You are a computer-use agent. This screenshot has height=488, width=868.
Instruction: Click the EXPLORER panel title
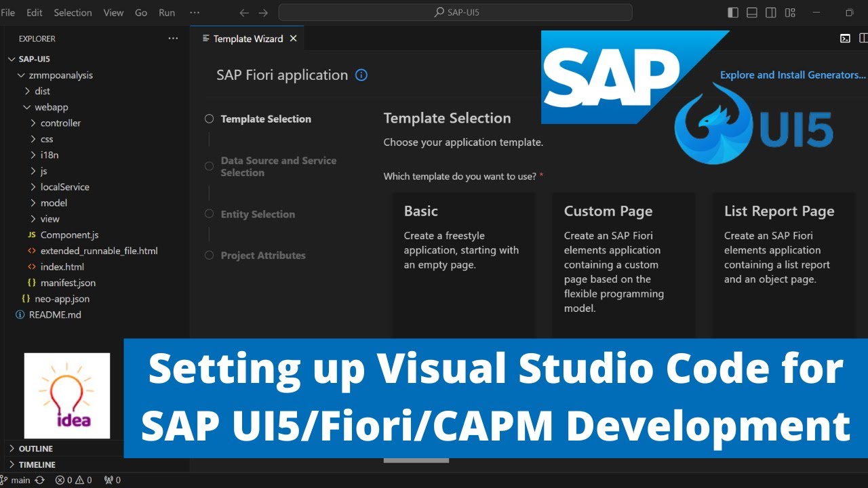pos(37,39)
